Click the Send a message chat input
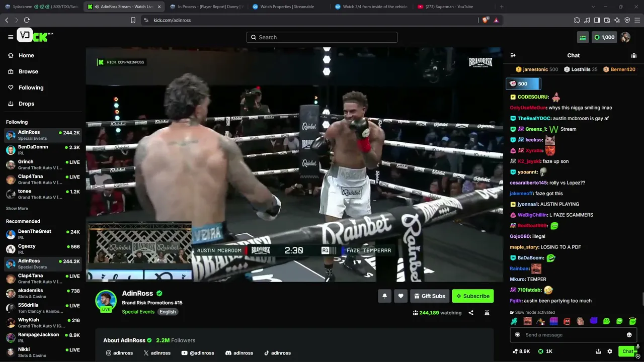This screenshot has width=644, height=362. coord(573,335)
